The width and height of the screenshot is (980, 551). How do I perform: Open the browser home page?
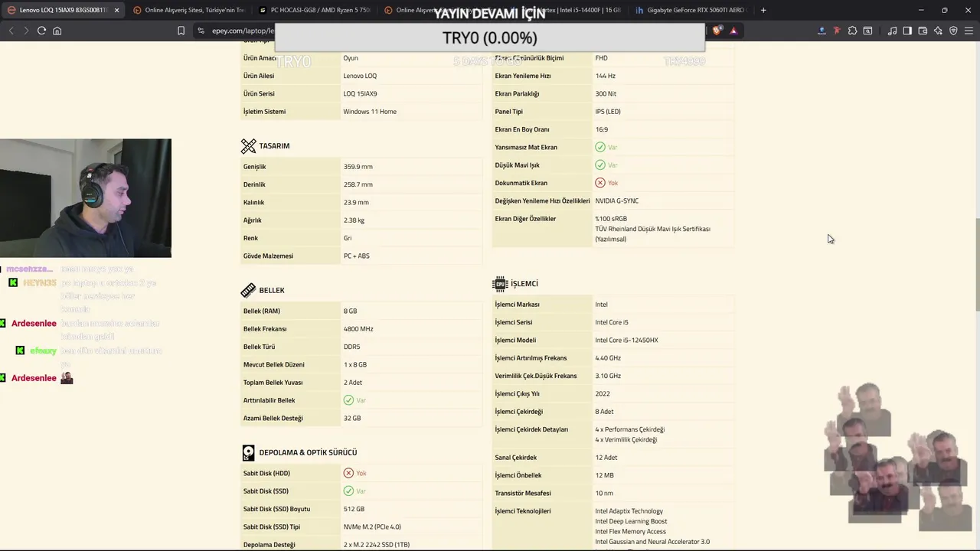57,31
